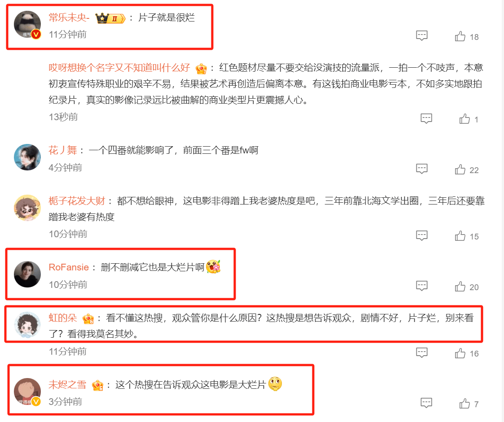Reply to 未烬之雪's comment

[426, 403]
